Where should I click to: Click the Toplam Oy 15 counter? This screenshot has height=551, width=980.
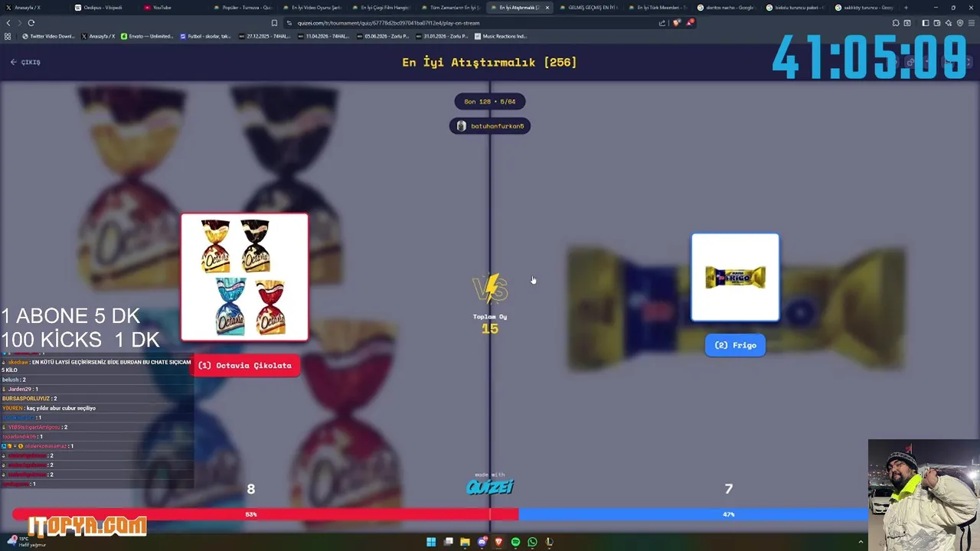[x=490, y=324]
